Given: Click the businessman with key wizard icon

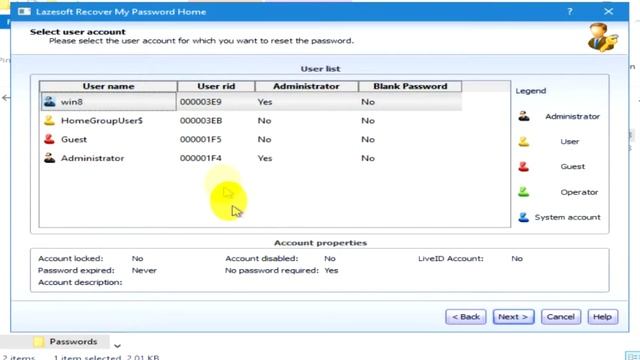Looking at the screenshot, I should point(603,38).
